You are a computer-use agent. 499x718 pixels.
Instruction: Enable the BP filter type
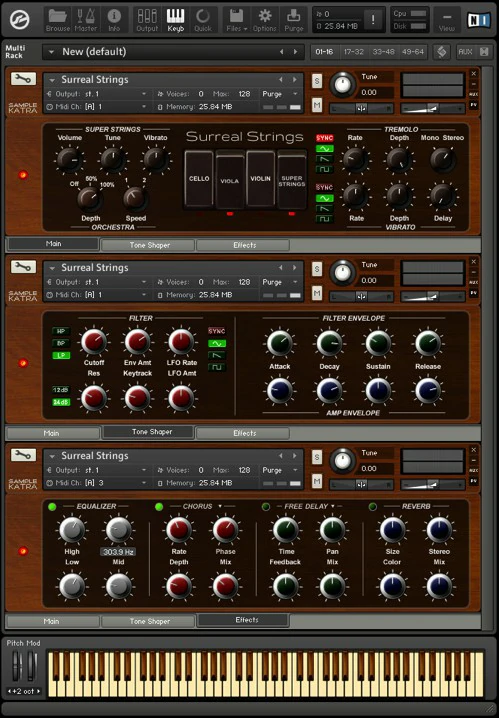tap(61, 343)
